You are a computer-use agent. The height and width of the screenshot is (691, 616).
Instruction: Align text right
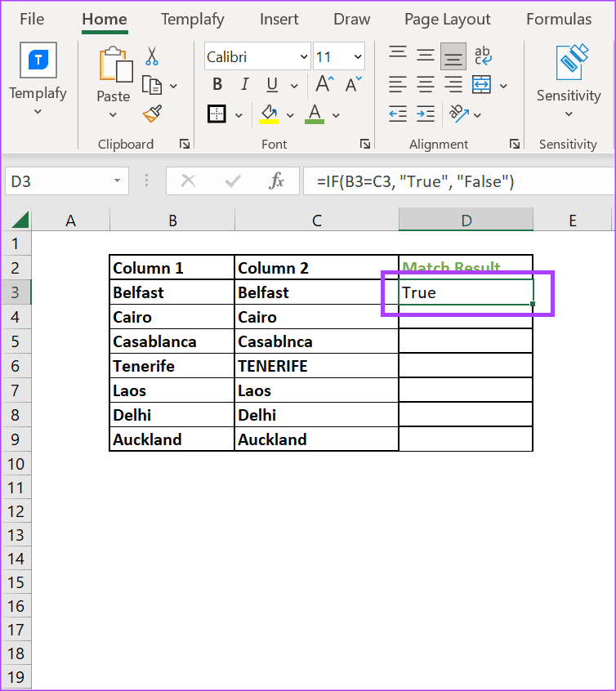point(453,84)
